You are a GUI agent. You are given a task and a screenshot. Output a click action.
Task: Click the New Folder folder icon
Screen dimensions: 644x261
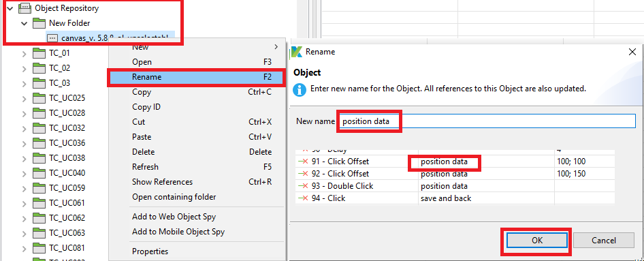click(39, 23)
